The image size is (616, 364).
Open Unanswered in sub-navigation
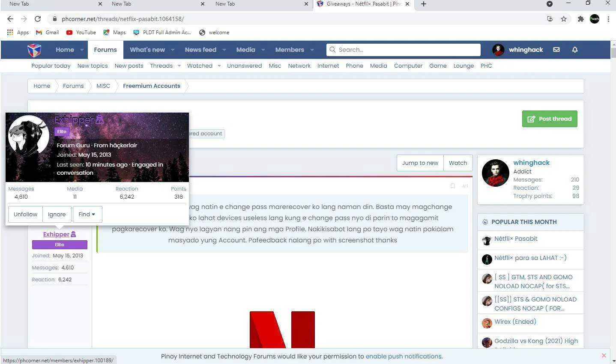244,66
